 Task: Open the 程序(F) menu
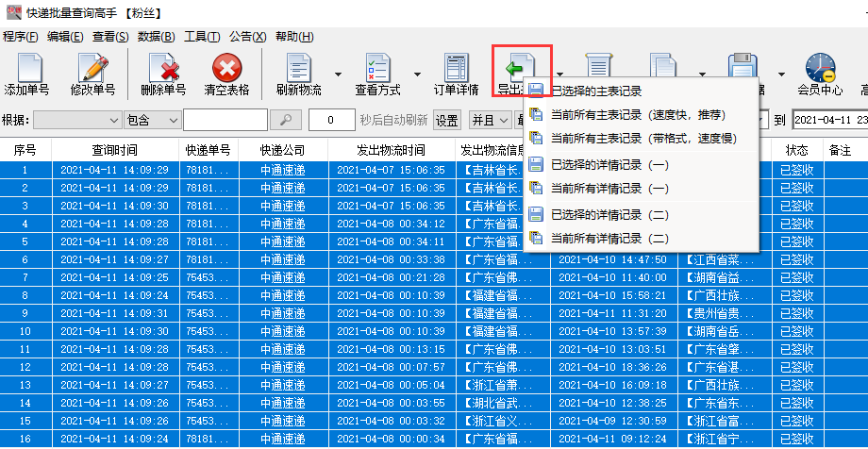(x=21, y=37)
